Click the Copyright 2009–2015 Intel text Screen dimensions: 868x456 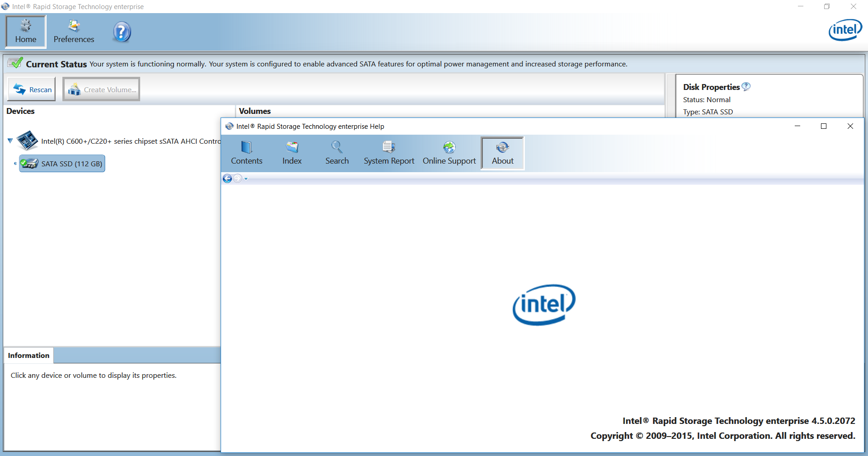pos(722,436)
